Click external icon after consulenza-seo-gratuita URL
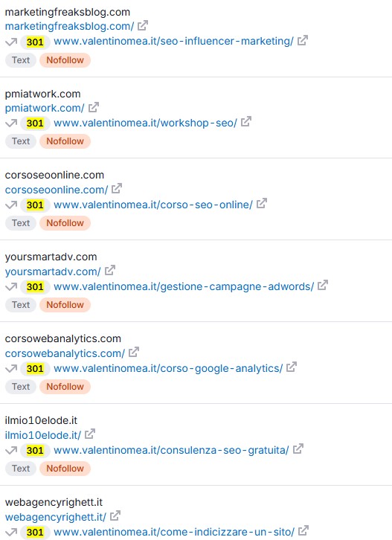Screen dimensions: 392x540 coord(298,449)
